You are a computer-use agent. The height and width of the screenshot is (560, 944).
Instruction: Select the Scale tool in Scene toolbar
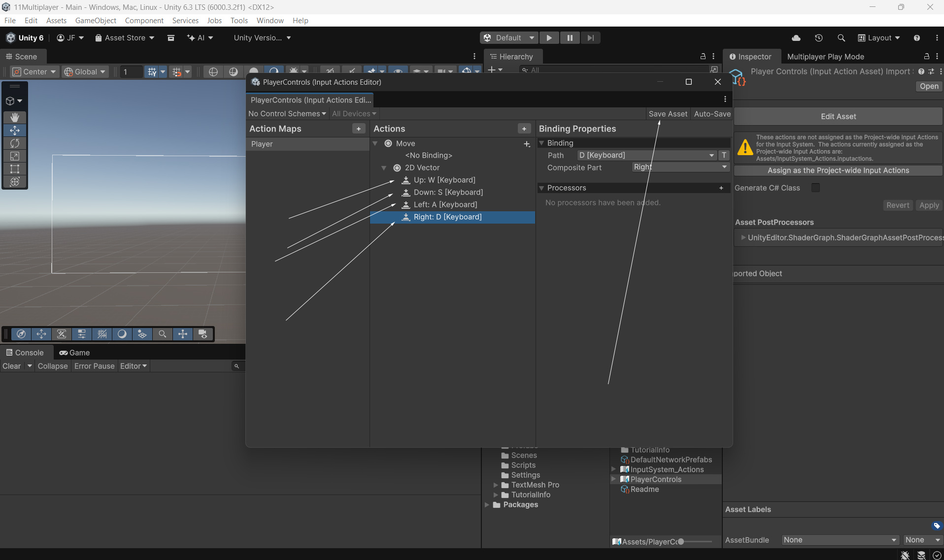click(x=15, y=156)
